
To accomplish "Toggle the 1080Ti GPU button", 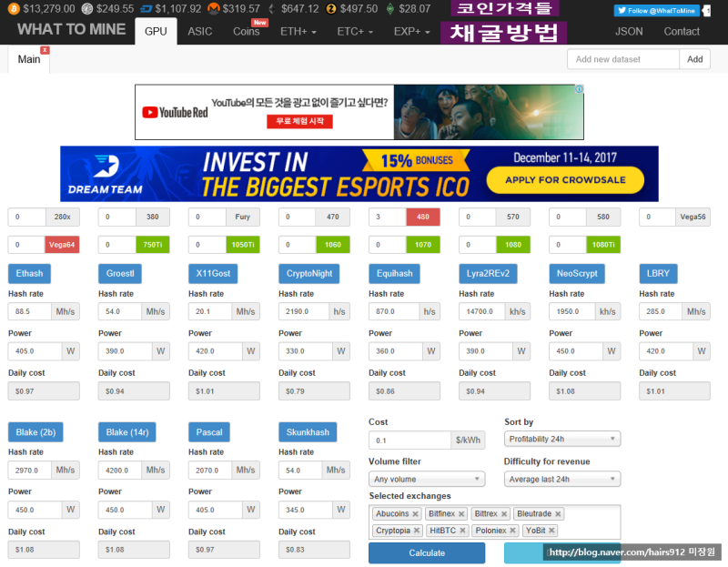I will (x=603, y=245).
